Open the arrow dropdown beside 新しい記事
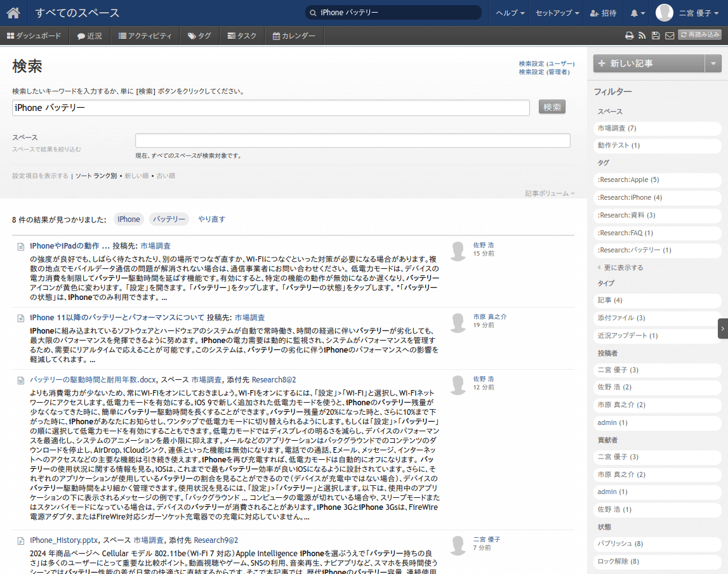The height and width of the screenshot is (574, 728). tap(714, 63)
